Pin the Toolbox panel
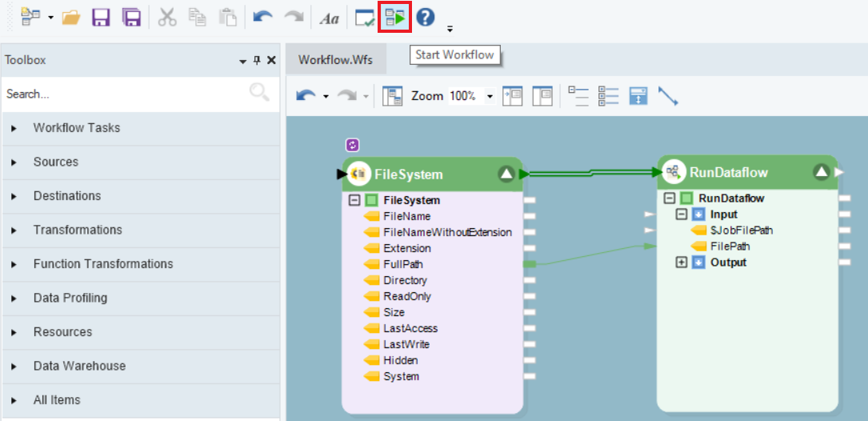868x421 pixels. click(258, 61)
